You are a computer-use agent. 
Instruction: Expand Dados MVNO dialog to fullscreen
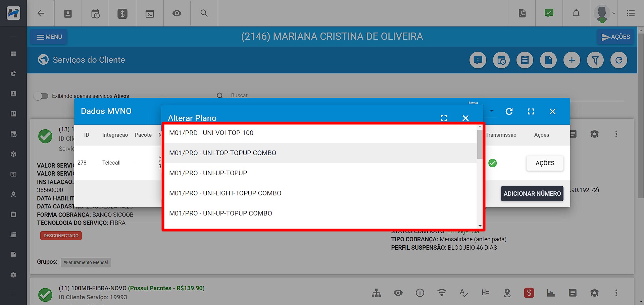pos(531,111)
